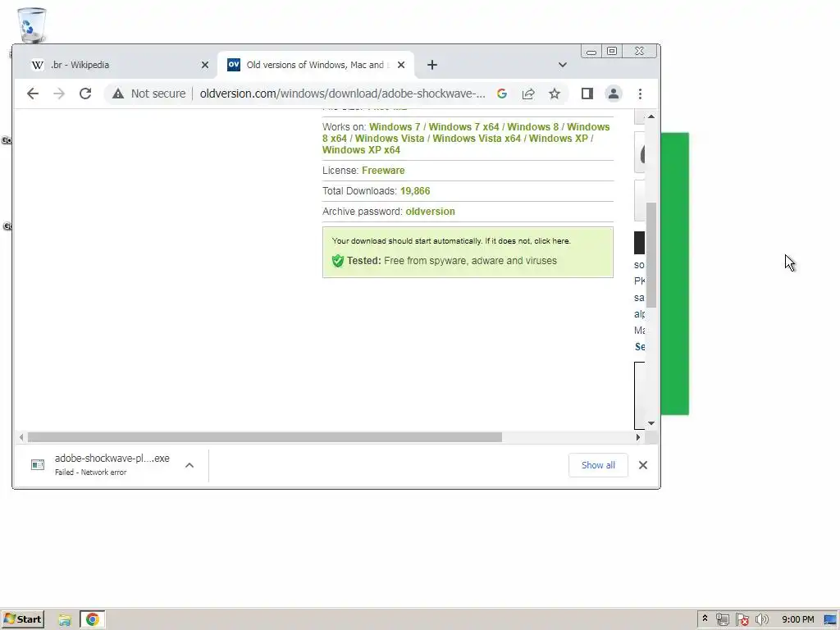Close the downloads bar
The image size is (840, 630).
coord(643,465)
